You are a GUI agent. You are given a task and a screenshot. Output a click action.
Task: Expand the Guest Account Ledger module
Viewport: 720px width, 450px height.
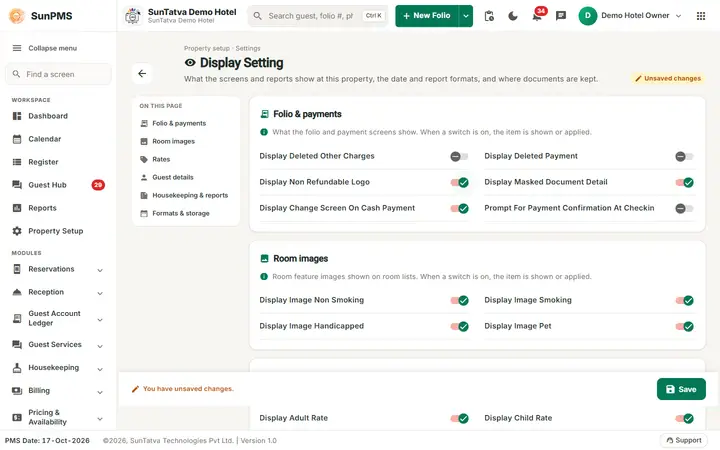pos(100,320)
